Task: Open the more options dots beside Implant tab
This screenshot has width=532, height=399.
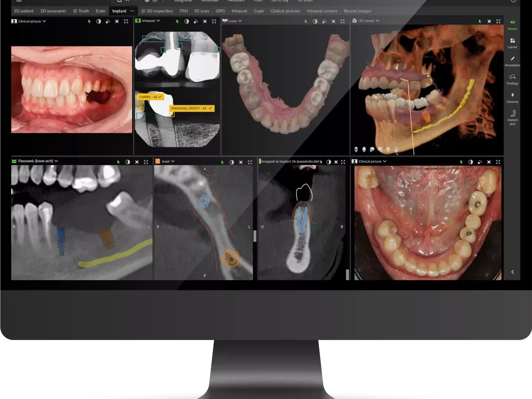Action: (132, 11)
